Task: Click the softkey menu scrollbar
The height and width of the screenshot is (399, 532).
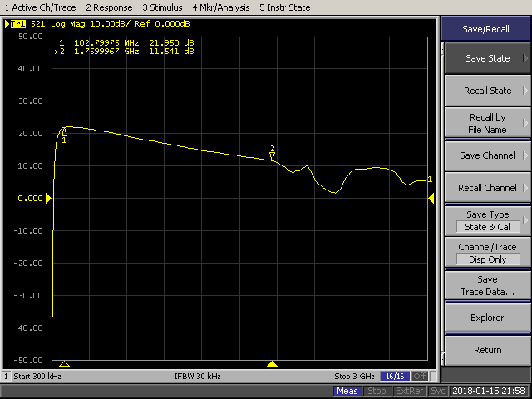Action: pyautogui.click(x=442, y=204)
